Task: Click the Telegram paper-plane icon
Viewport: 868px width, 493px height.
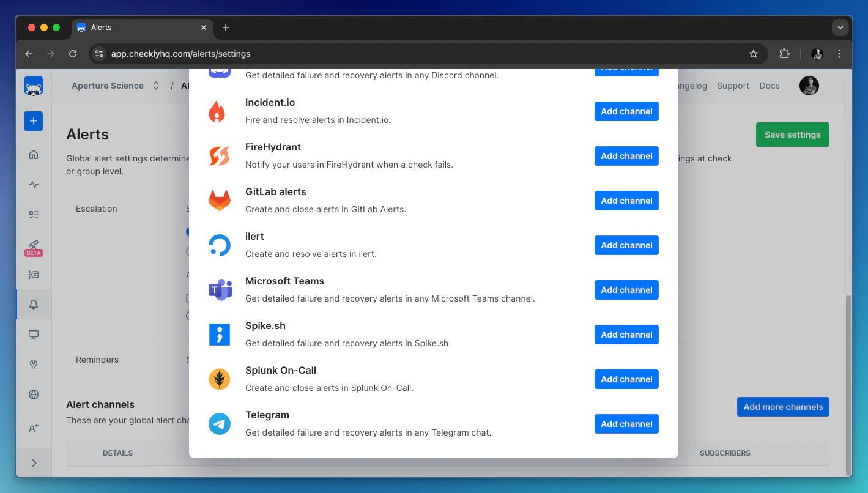Action: pyautogui.click(x=220, y=423)
